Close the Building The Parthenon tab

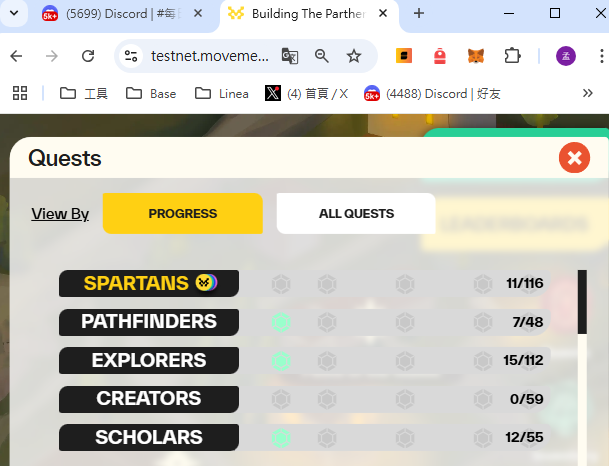click(383, 14)
